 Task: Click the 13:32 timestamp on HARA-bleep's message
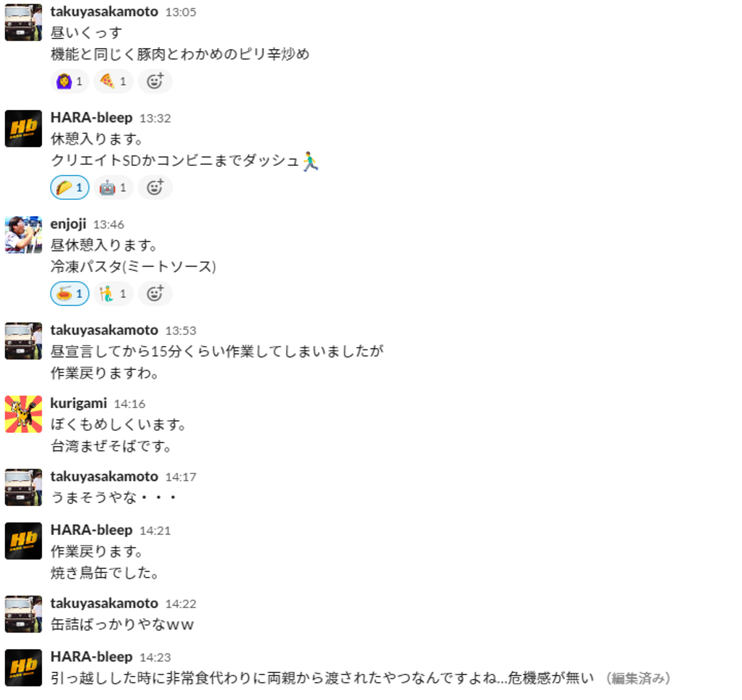coord(155,118)
